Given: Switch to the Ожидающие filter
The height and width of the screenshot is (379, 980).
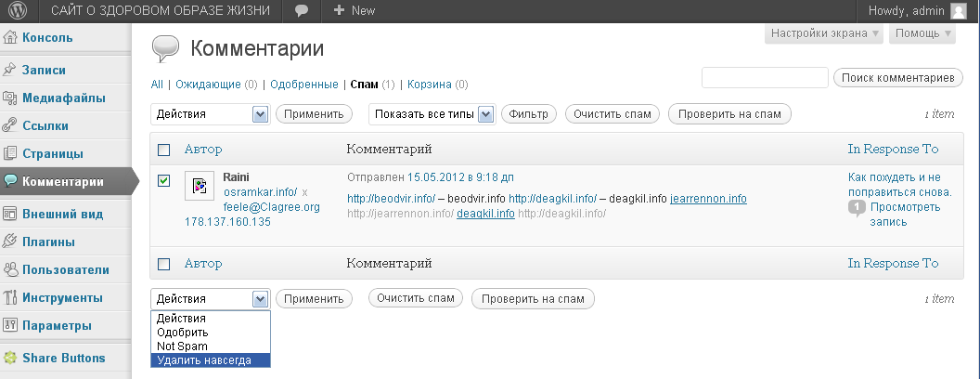Looking at the screenshot, I should click(x=208, y=85).
